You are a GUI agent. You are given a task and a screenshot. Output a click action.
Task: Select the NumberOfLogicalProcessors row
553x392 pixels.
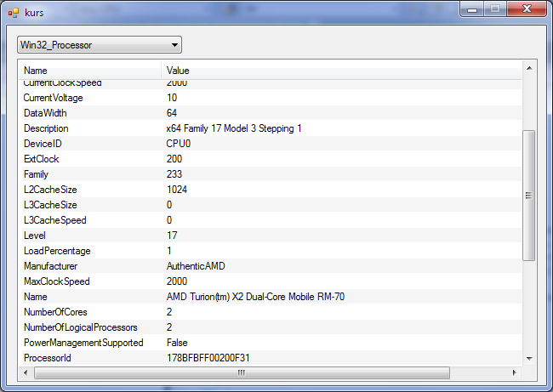271,327
